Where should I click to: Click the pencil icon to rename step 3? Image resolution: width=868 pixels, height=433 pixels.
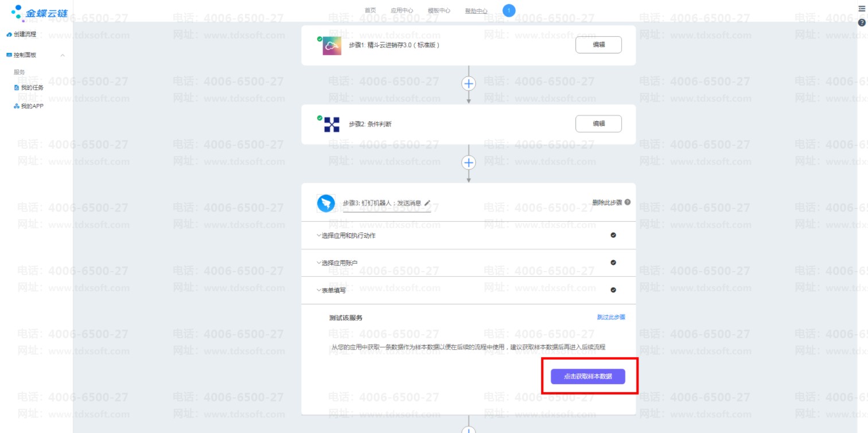tap(427, 203)
